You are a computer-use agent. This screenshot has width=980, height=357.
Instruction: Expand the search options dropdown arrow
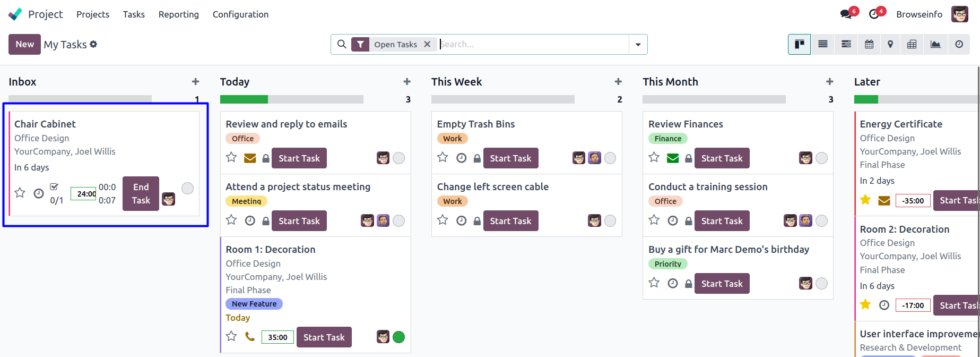pyautogui.click(x=638, y=45)
